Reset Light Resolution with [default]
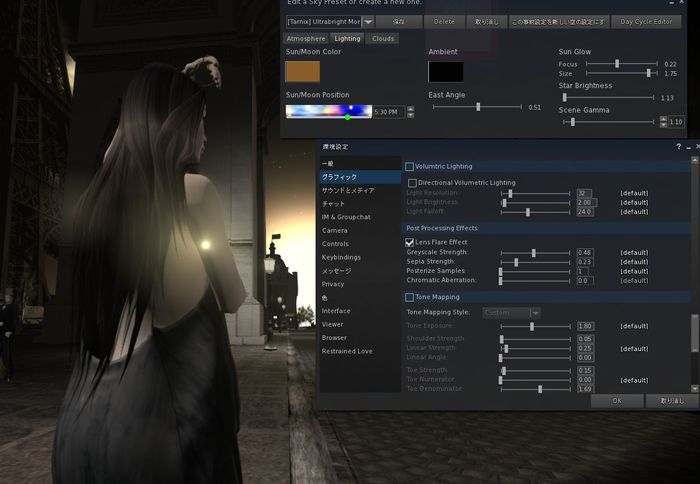Viewport: 700px width, 484px height. [634, 193]
